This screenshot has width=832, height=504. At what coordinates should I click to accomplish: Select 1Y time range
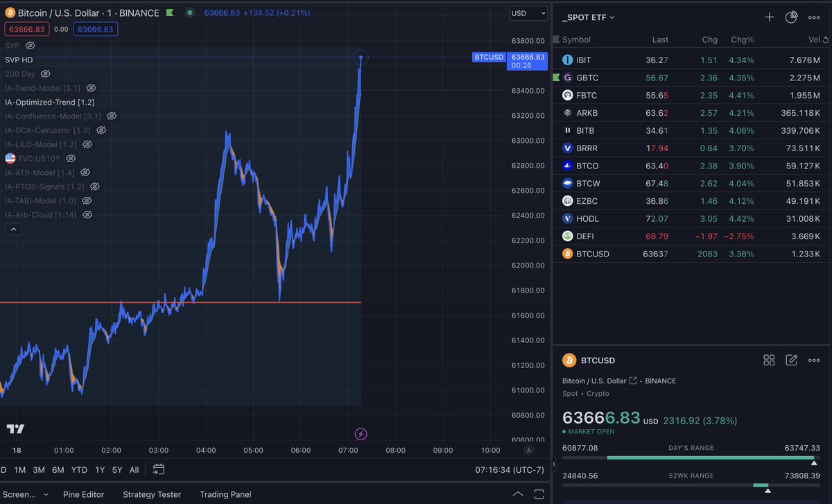click(100, 469)
